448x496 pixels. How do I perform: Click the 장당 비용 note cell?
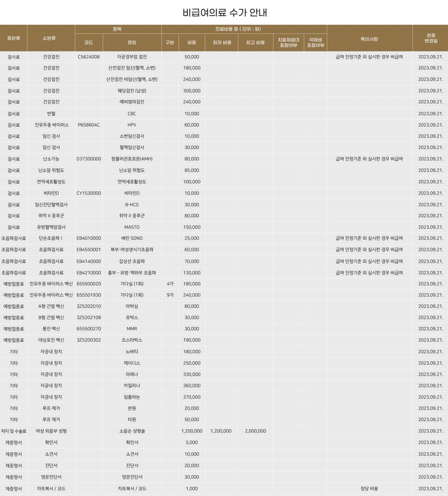coord(369,489)
